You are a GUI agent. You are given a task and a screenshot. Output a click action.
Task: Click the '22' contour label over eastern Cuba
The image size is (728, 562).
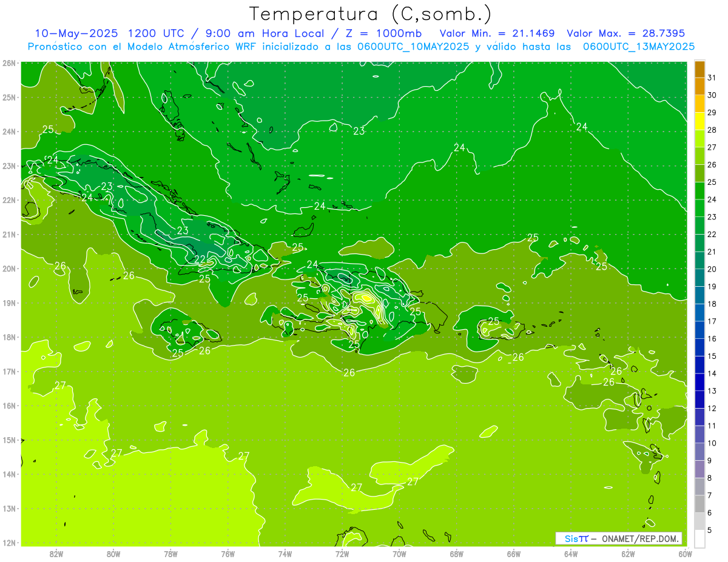[200, 259]
